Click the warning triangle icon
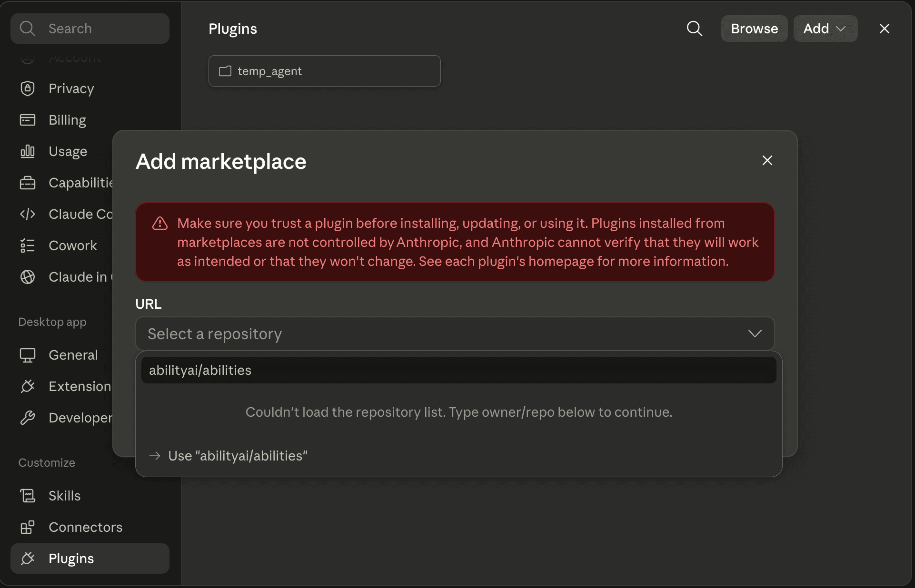Viewport: 915px width, 588px height. click(160, 223)
